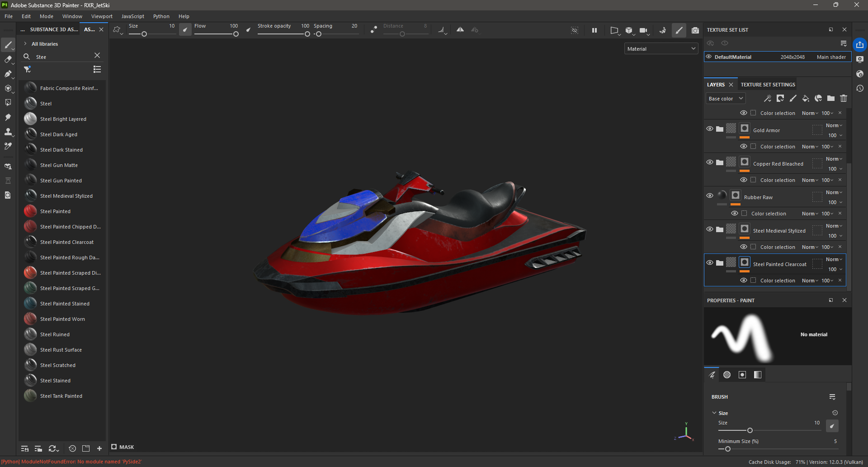Open Steel Medieval Stylized opacity dropdown

tap(835, 236)
